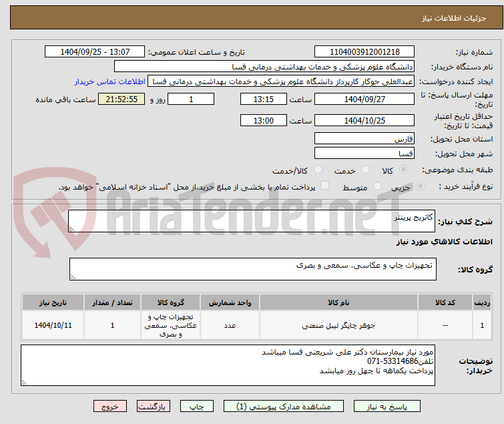This screenshot has width=504, height=424.
Task: Click the buyer notes textarea
Action: click(x=228, y=365)
